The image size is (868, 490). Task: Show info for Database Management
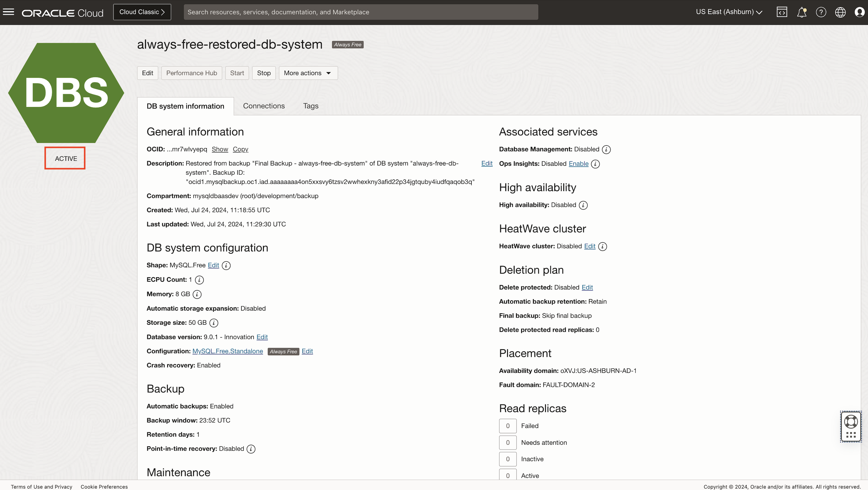(606, 150)
